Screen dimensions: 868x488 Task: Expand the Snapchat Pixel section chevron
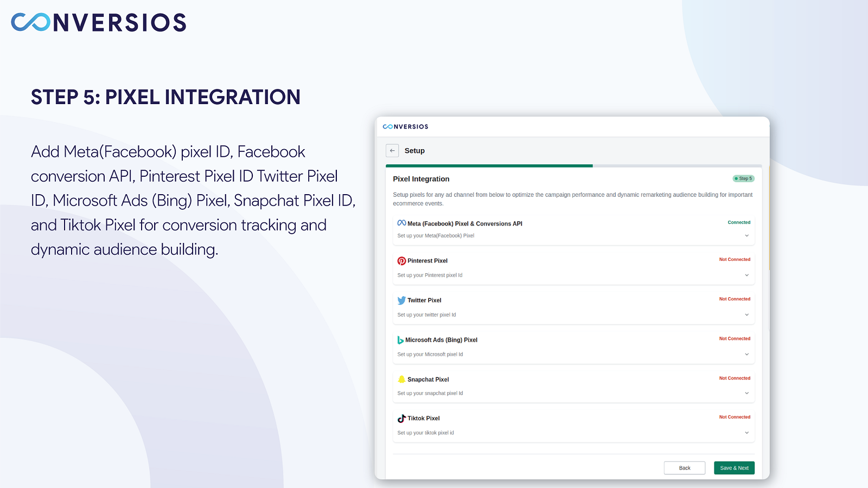746,393
